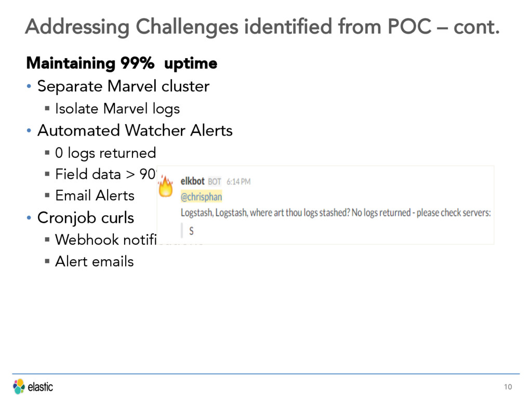
Task: Click the slide number 10
Action: click(508, 387)
